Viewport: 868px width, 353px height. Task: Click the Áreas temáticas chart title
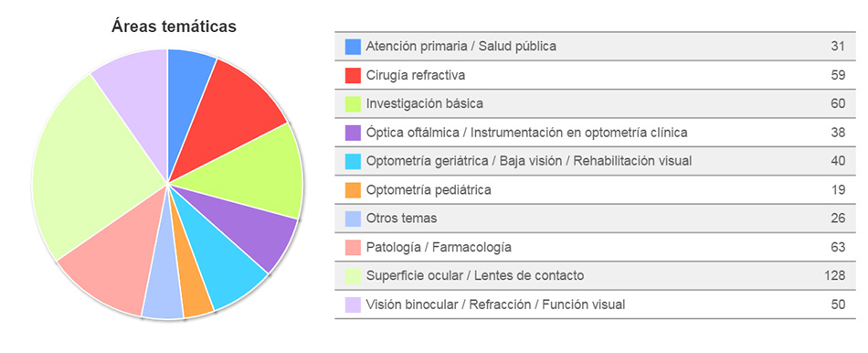pos(174,26)
